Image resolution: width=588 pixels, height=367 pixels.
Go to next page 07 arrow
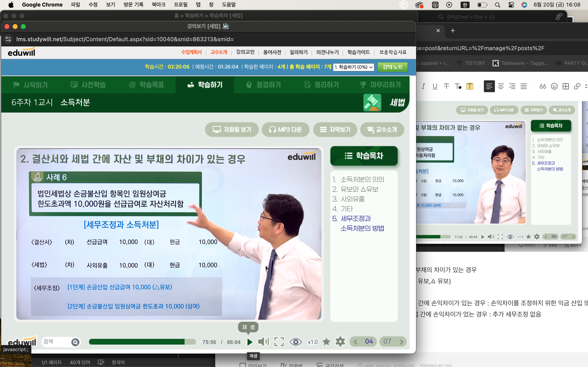coord(401,342)
